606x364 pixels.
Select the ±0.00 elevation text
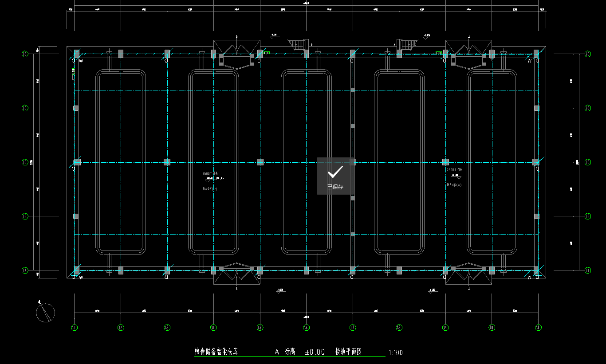coord(315,352)
